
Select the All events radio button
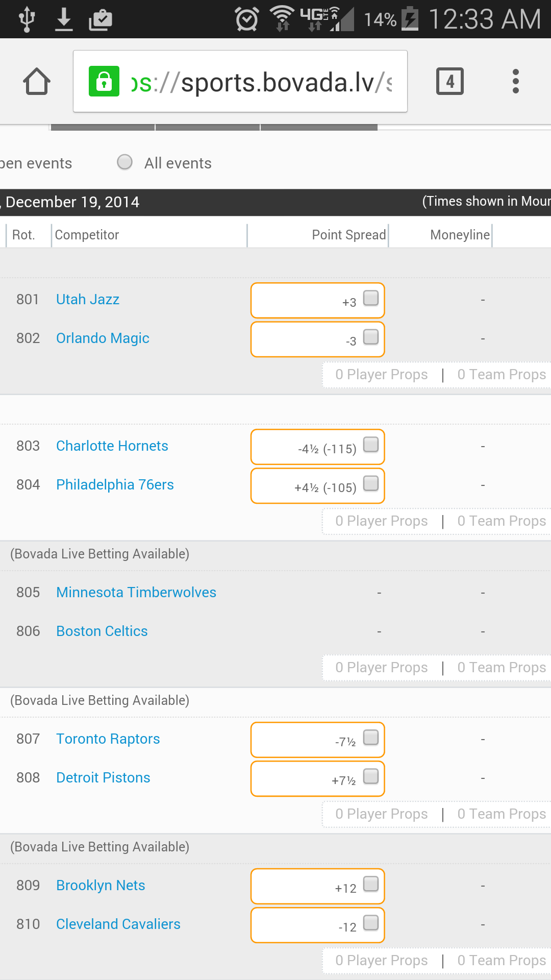point(125,162)
